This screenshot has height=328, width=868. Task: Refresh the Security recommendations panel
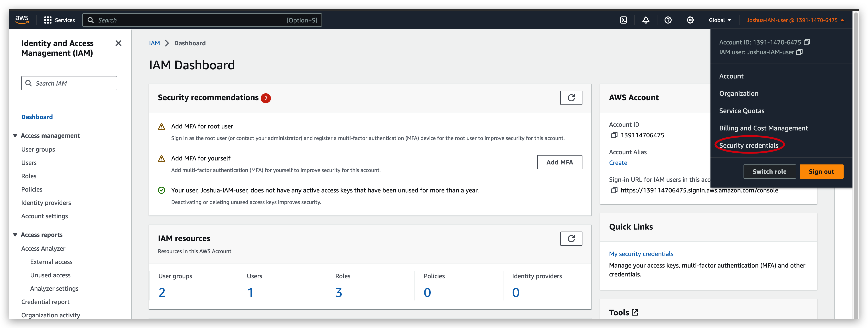coord(571,98)
